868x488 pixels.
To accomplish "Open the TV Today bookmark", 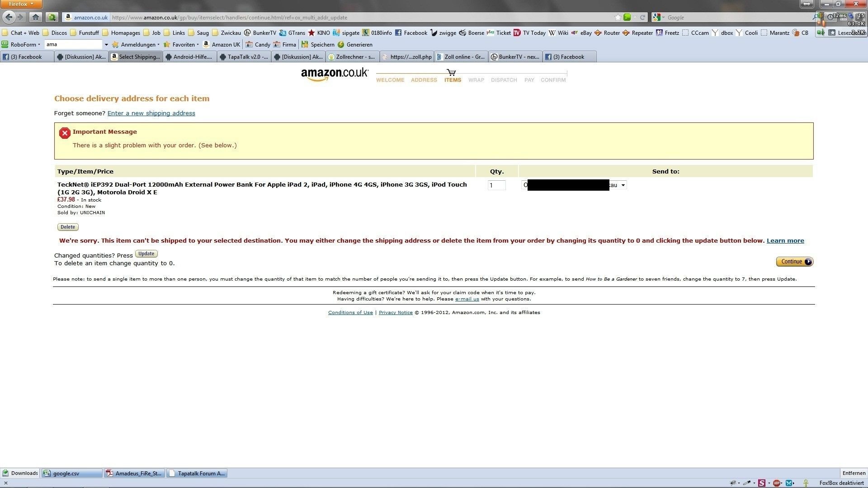I will 529,33.
